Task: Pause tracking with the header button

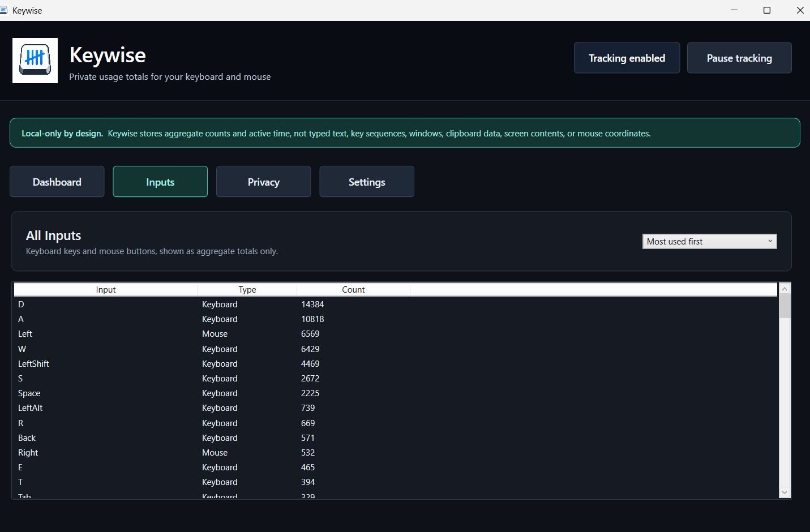Action: (739, 58)
